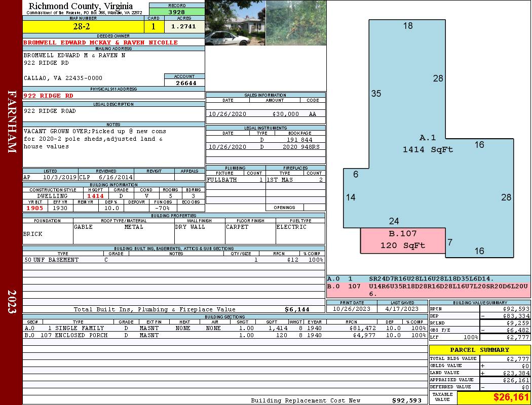
Task: Click map number 28-2 field
Action: pyautogui.click(x=83, y=26)
